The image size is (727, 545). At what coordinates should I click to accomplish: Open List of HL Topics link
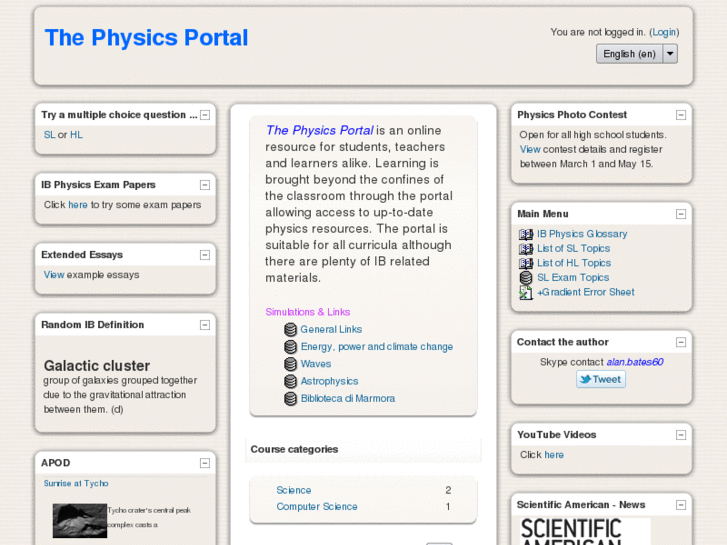pyautogui.click(x=574, y=263)
